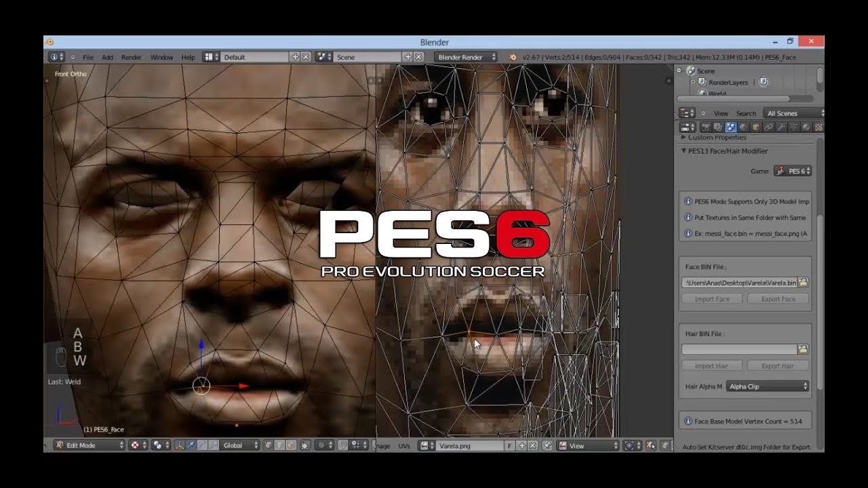Open the Render menu
The width and height of the screenshot is (868, 488).
click(131, 58)
